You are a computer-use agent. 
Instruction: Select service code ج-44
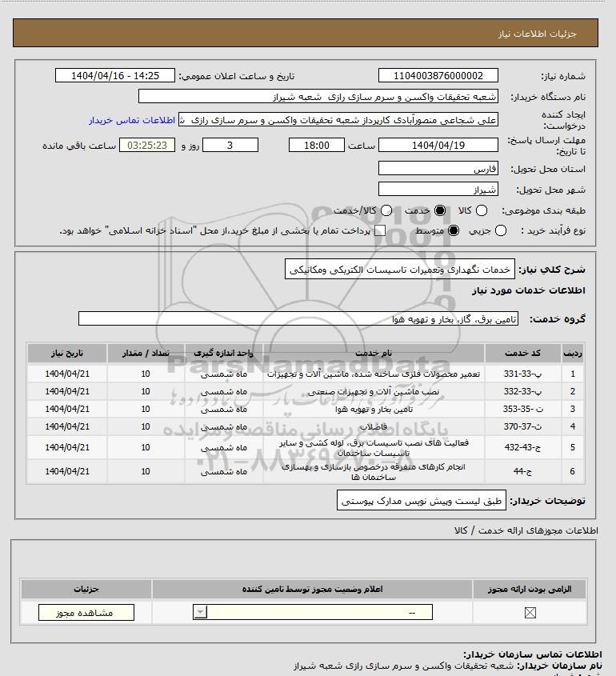coord(522,471)
